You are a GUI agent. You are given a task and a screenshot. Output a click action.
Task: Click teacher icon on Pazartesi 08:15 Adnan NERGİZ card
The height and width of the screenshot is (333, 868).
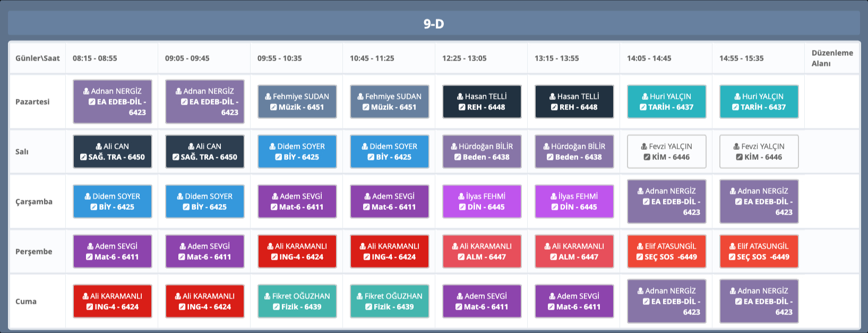click(x=87, y=91)
